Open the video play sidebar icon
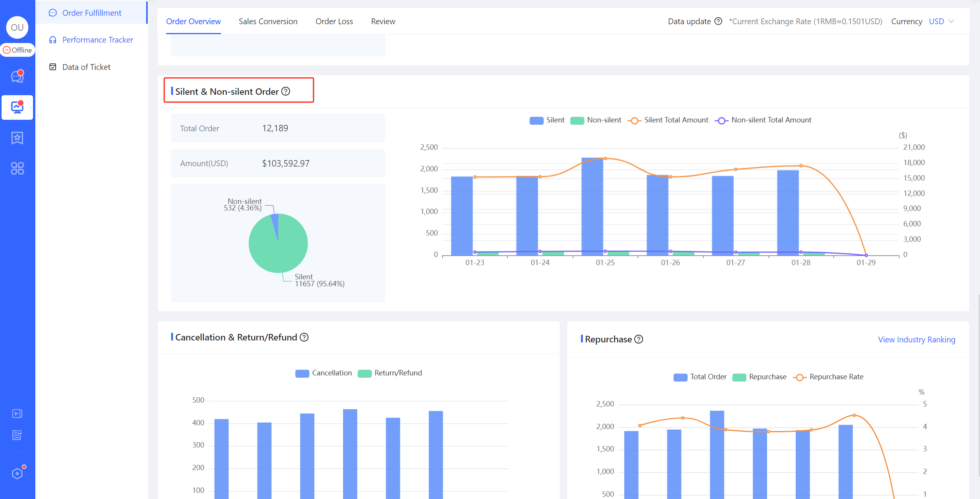 point(17,413)
